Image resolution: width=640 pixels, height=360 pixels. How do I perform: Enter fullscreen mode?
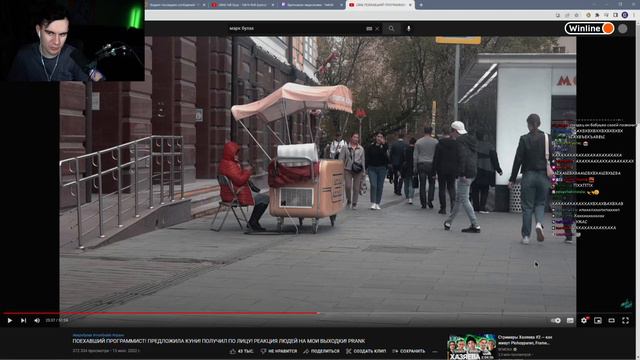[x=625, y=321]
